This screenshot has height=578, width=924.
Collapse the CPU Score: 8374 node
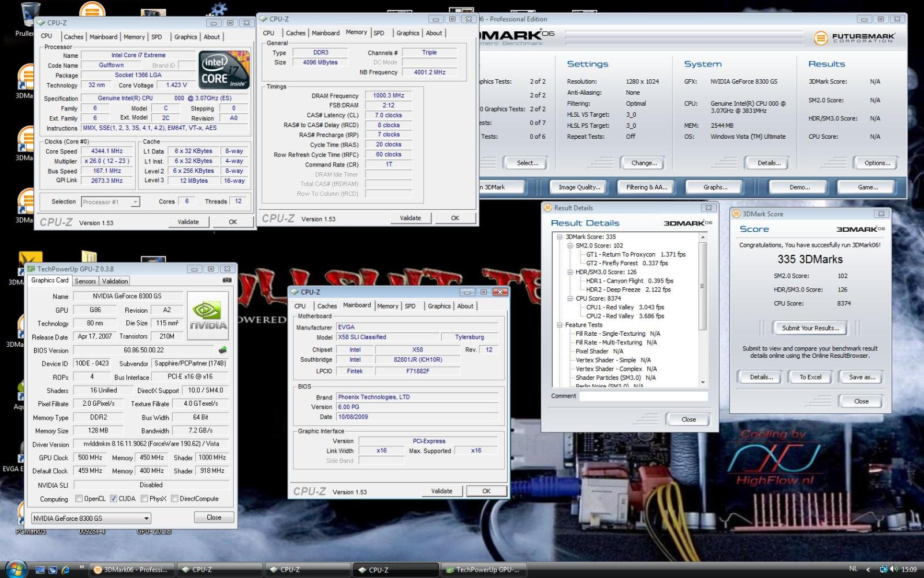[x=570, y=299]
